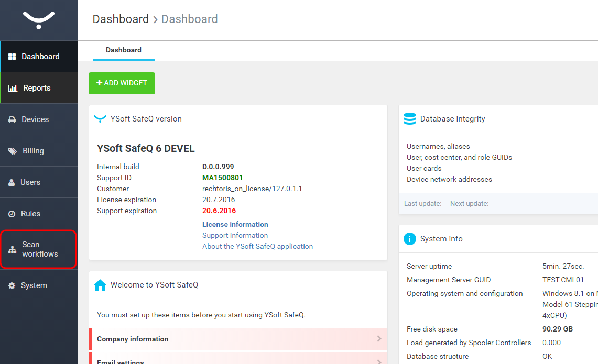
Task: Click the YSoft logo in sidebar header
Action: pos(39,19)
